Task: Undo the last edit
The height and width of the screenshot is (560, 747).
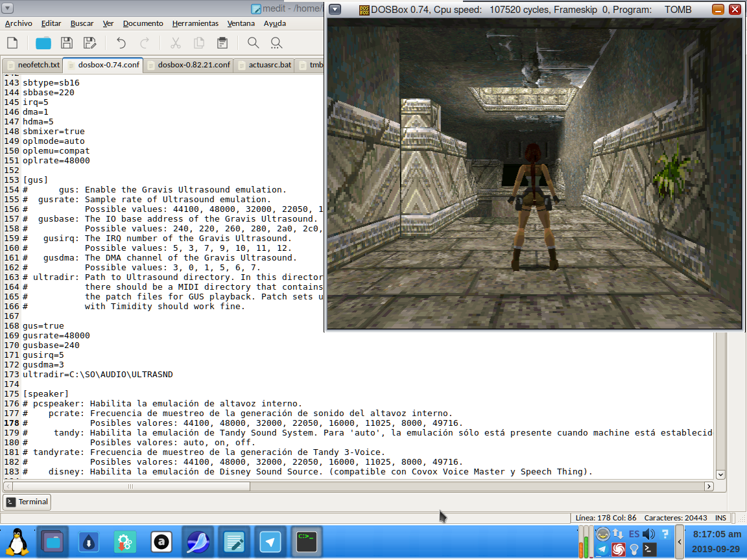Action: point(121,43)
